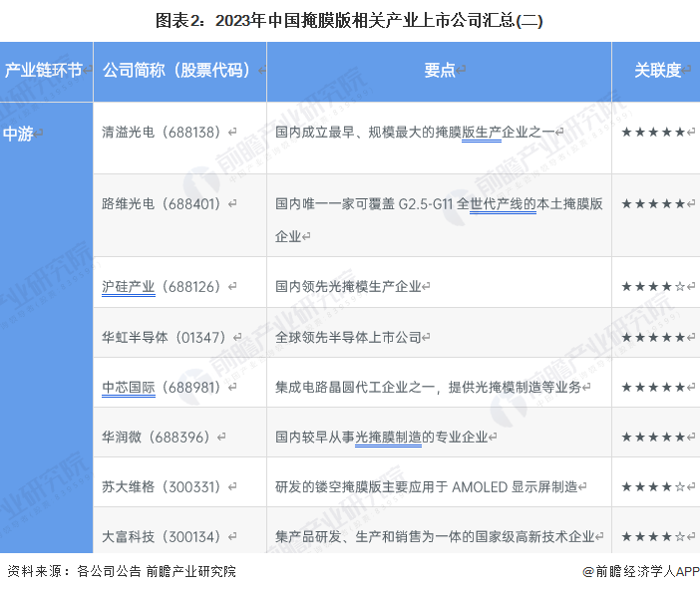
Task: Click text 国内成立最早、规模最大的掩膜版生产企业之一
Action: pyautogui.click(x=415, y=133)
